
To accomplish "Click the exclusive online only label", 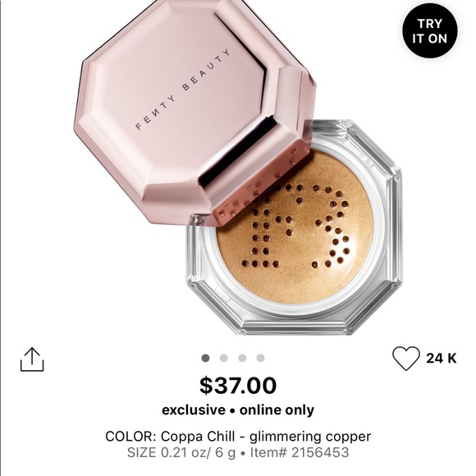I will (238, 410).
